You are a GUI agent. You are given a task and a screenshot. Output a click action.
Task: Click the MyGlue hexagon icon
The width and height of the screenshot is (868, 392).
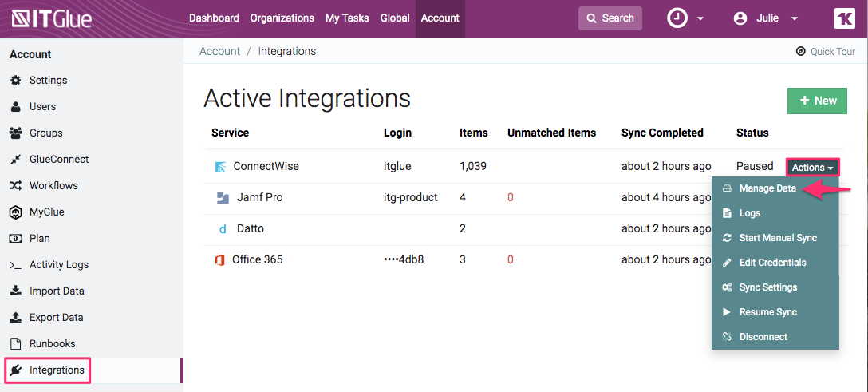pyautogui.click(x=15, y=212)
